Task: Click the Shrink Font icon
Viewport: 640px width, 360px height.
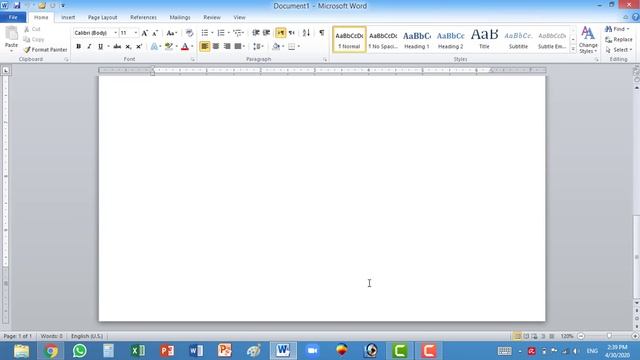Action: click(155, 33)
